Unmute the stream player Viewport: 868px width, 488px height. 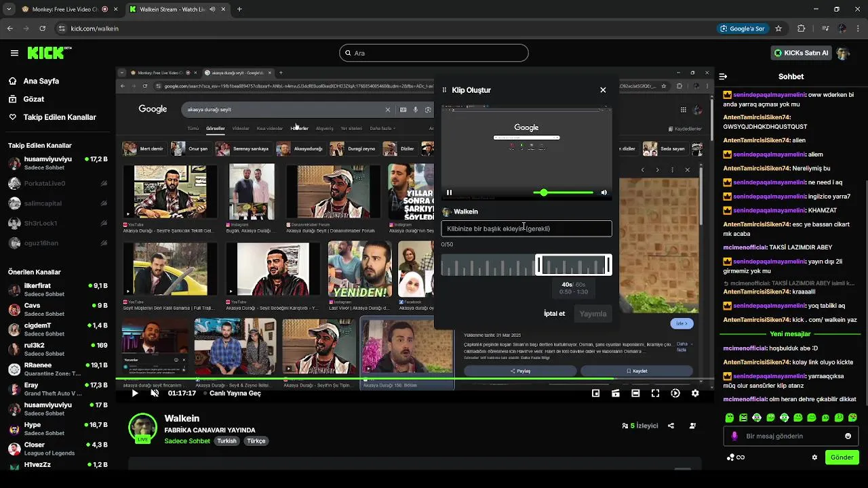(x=155, y=393)
